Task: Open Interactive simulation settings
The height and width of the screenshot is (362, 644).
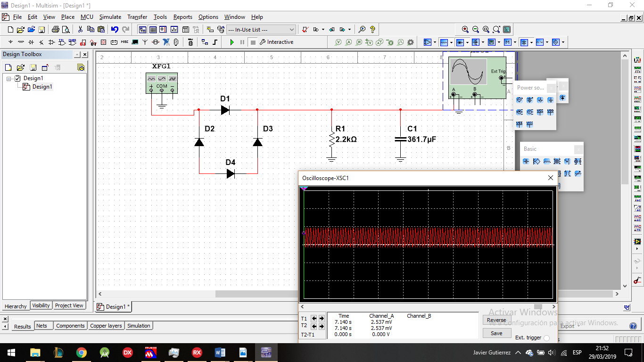Action: pyautogui.click(x=276, y=42)
